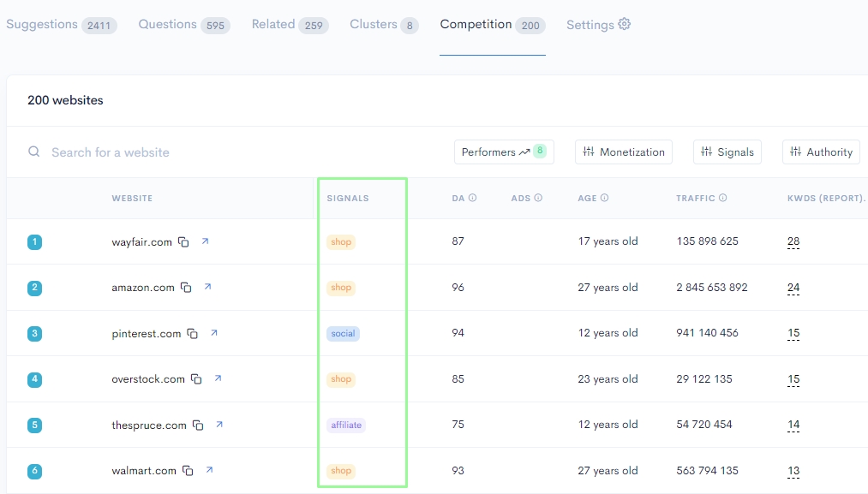Click the thespruce.com website name

pos(149,426)
